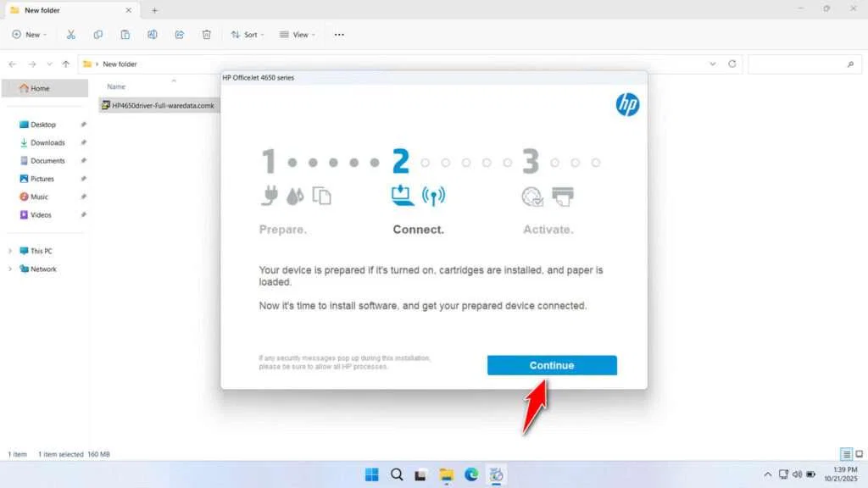This screenshot has height=488, width=868.
Task: Cut the selected file with scissors icon
Action: coord(71,35)
